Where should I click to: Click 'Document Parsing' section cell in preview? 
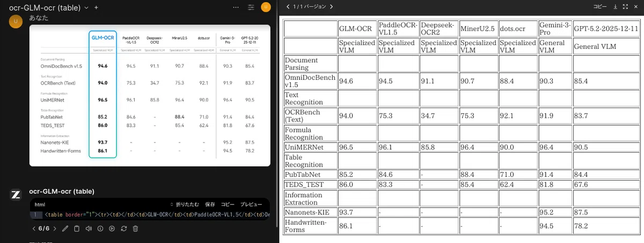coord(310,63)
